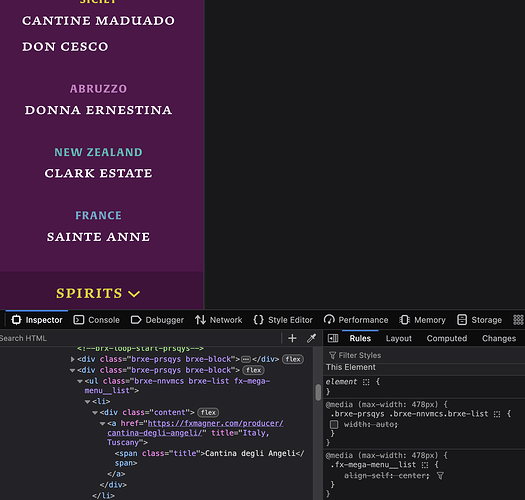This screenshot has width=525, height=500.
Task: Open the Clark Estate producer link
Action: coord(98,173)
